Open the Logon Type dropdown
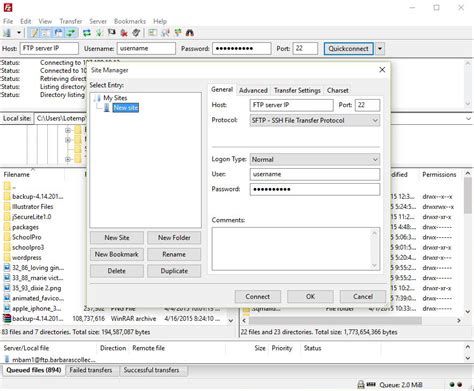 [315, 159]
